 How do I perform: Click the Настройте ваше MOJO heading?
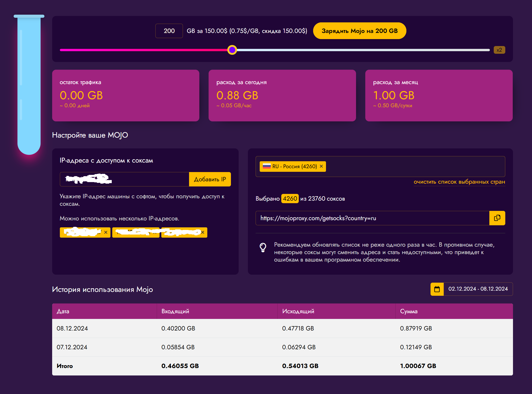(90, 135)
